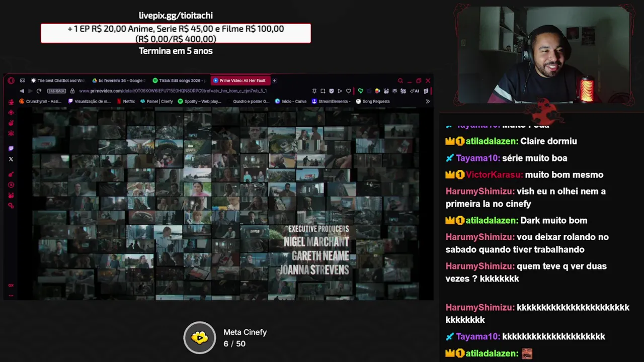The width and height of the screenshot is (644, 362).
Task: Open the Spotify – Web player bookmark
Action: pyautogui.click(x=200, y=101)
